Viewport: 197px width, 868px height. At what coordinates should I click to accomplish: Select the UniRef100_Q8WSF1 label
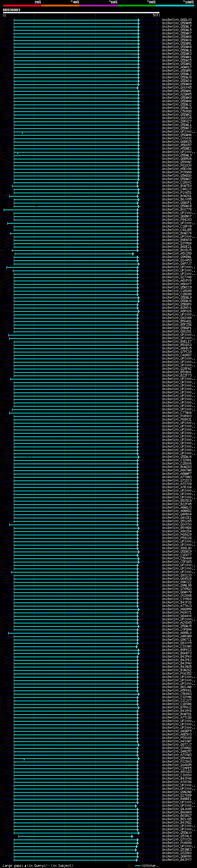coord(176,203)
